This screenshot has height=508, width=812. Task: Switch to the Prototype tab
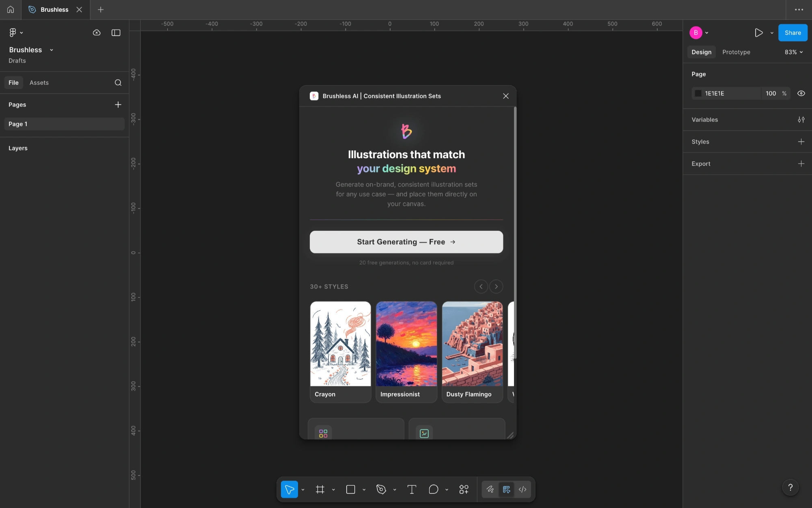(736, 52)
